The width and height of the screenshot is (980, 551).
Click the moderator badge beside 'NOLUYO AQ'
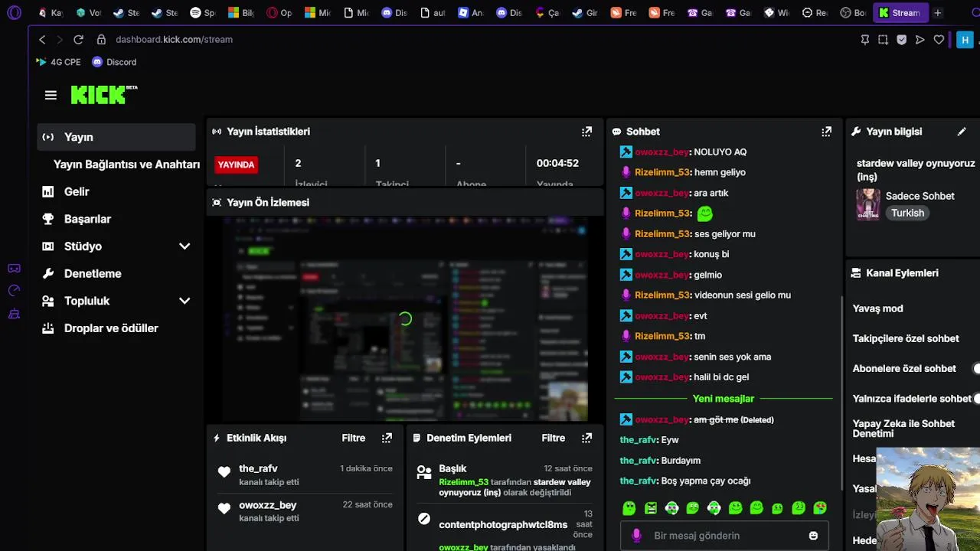pyautogui.click(x=626, y=152)
